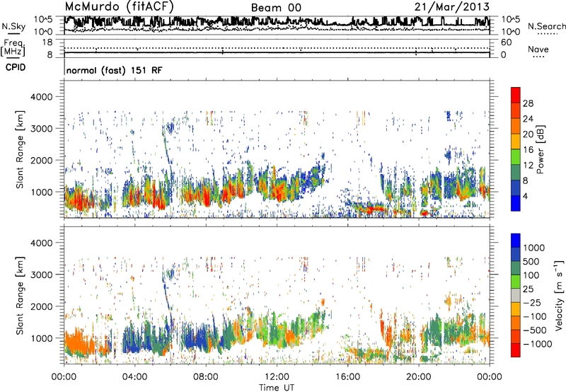Click the 'Velocity [m s-1]' color bar label
This screenshot has width=566, height=392.
click(x=559, y=295)
